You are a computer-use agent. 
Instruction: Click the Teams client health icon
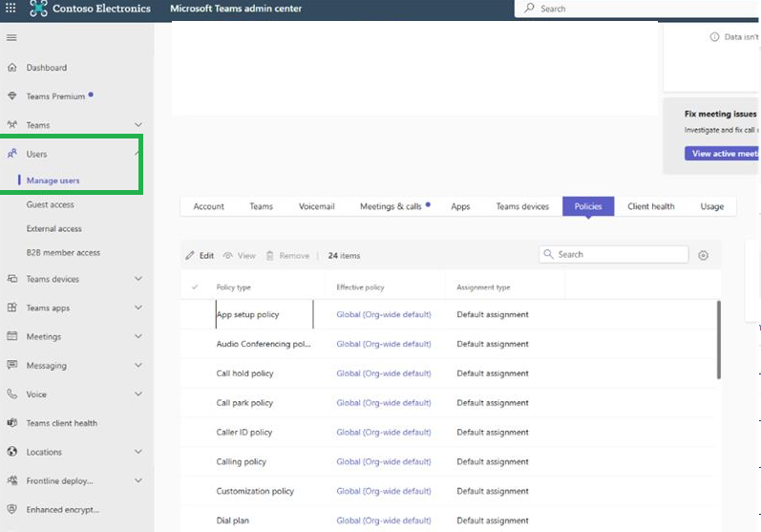pyautogui.click(x=12, y=423)
